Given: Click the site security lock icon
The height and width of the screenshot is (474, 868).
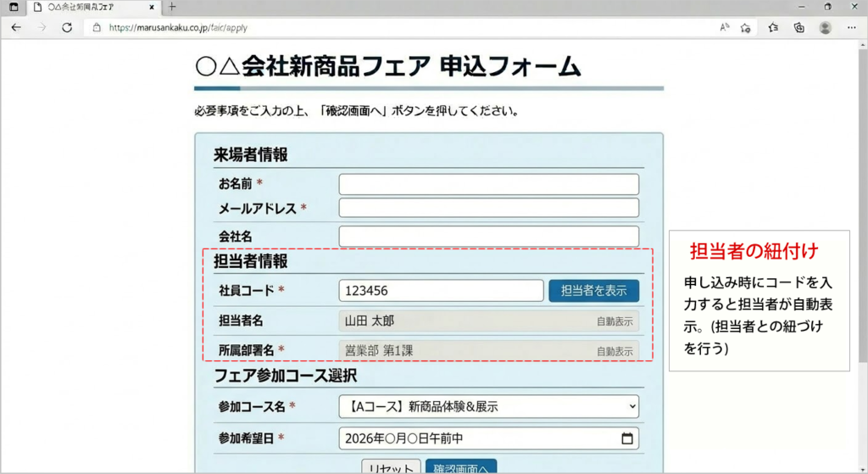Looking at the screenshot, I should [96, 27].
